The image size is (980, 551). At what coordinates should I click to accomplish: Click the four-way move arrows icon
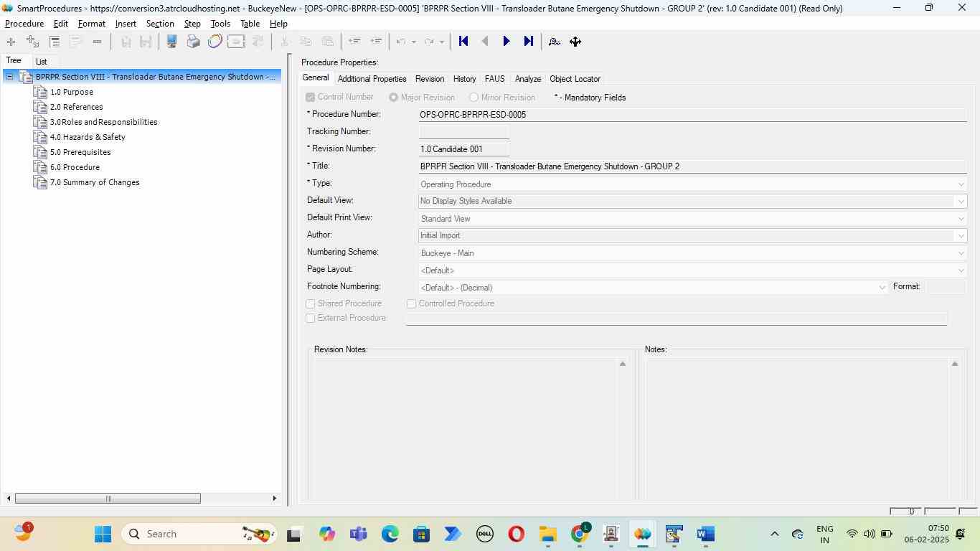click(575, 42)
